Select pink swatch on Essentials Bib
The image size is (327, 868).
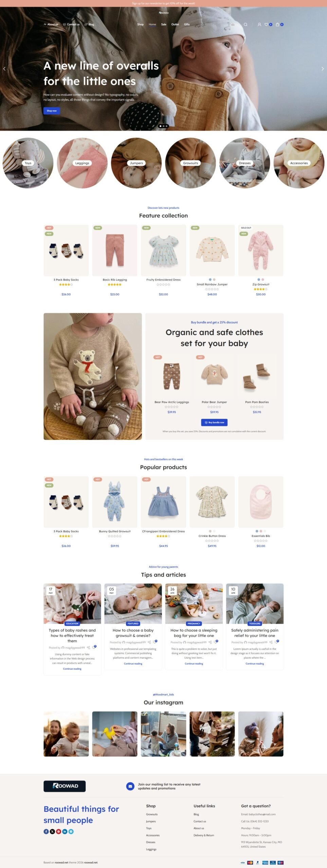(x=261, y=531)
